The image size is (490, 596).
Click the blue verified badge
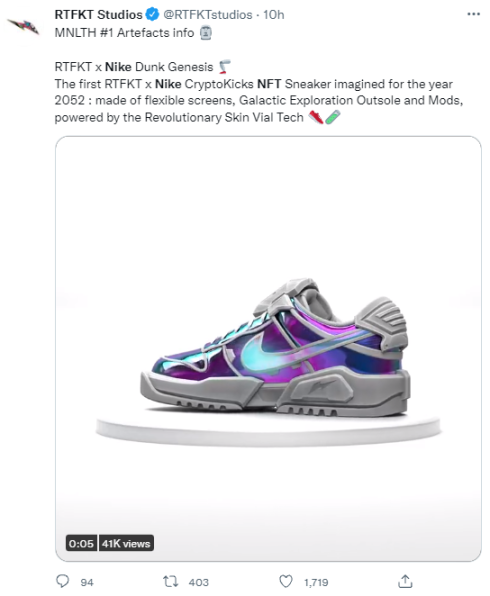coord(152,14)
